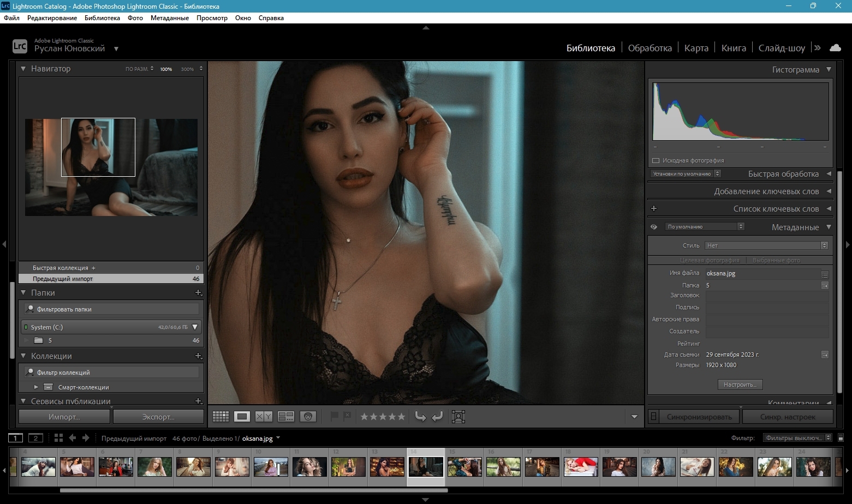Flag photo as picked
This screenshot has height=504, width=852.
tap(335, 416)
